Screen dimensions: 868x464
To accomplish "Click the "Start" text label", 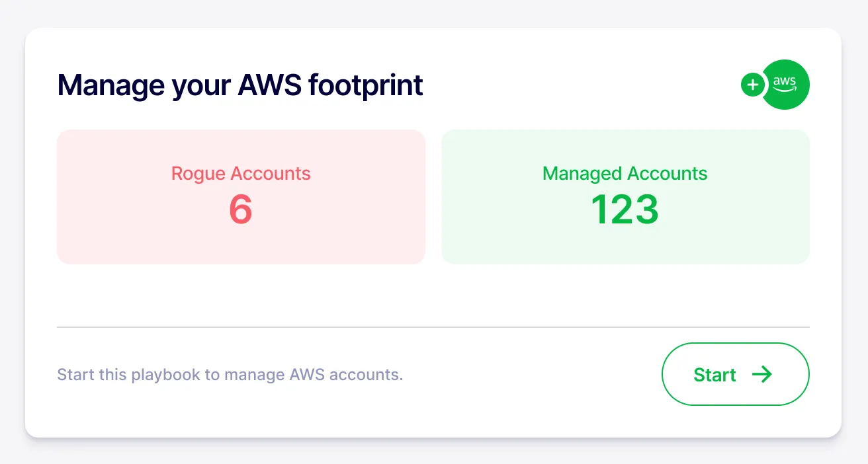I will point(715,375).
